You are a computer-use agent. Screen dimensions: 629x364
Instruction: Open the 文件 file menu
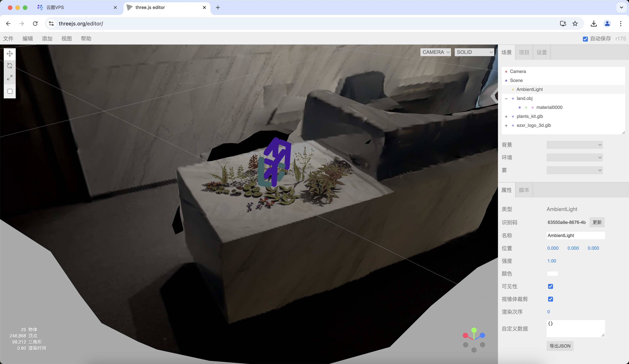[x=8, y=39]
